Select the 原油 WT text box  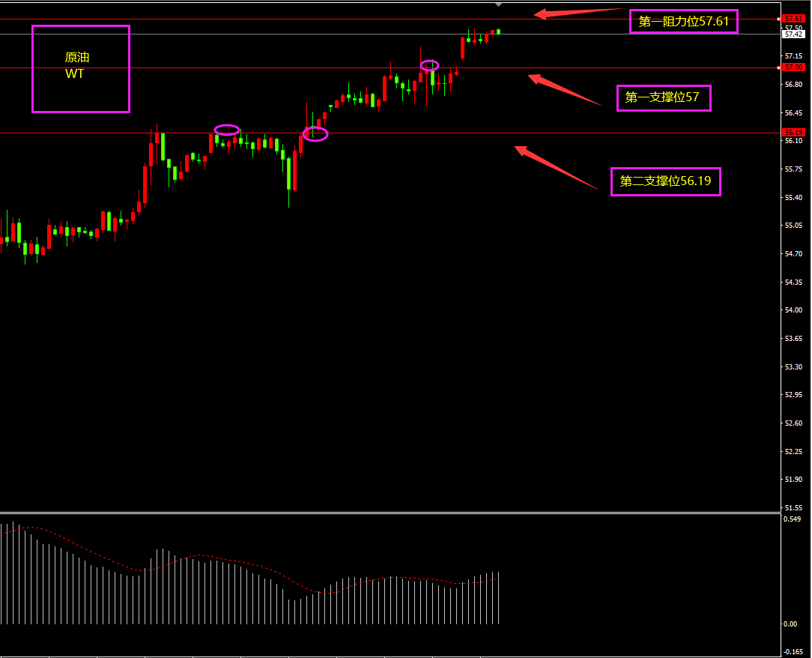click(x=81, y=69)
